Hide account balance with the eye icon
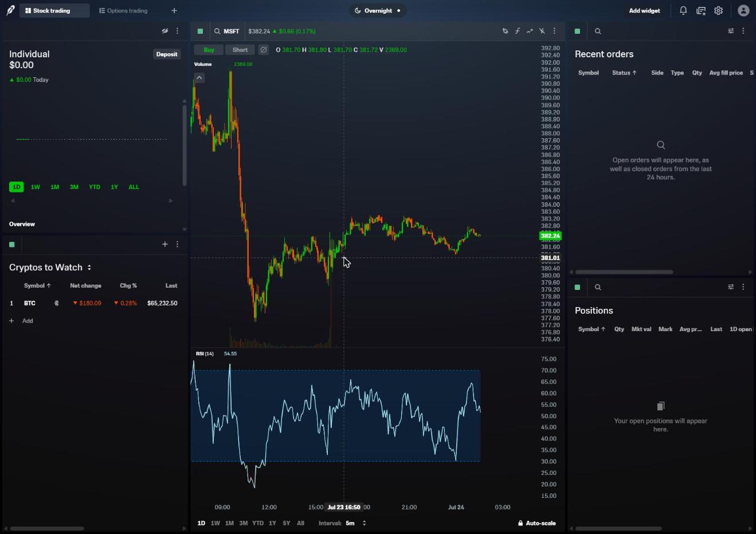 point(165,31)
